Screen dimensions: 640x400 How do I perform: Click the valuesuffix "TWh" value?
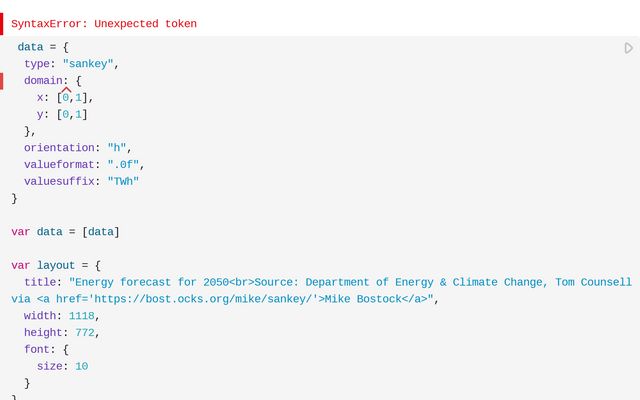pyautogui.click(x=122, y=182)
